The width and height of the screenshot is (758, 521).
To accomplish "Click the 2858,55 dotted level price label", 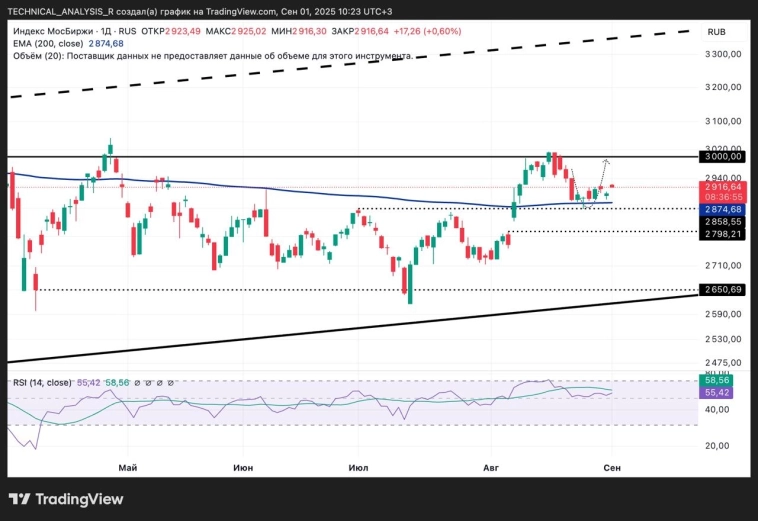I will (722, 222).
